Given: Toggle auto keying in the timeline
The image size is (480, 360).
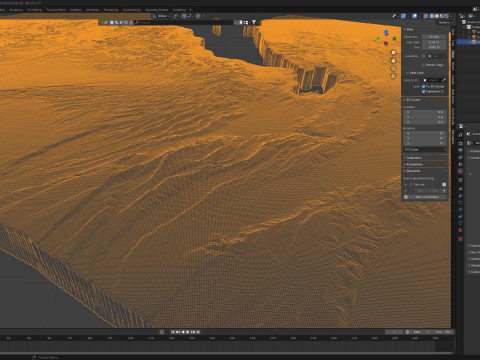Looking at the screenshot, I should point(162,332).
